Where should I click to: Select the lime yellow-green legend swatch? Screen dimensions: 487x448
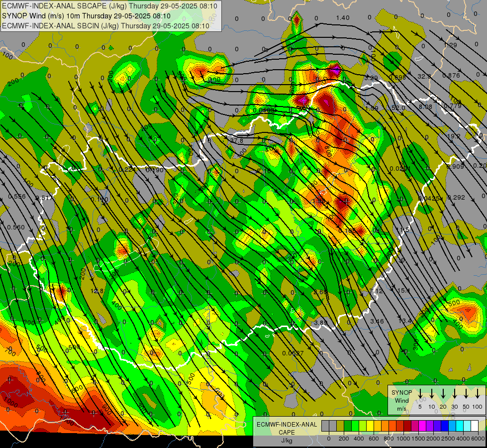(x=363, y=426)
